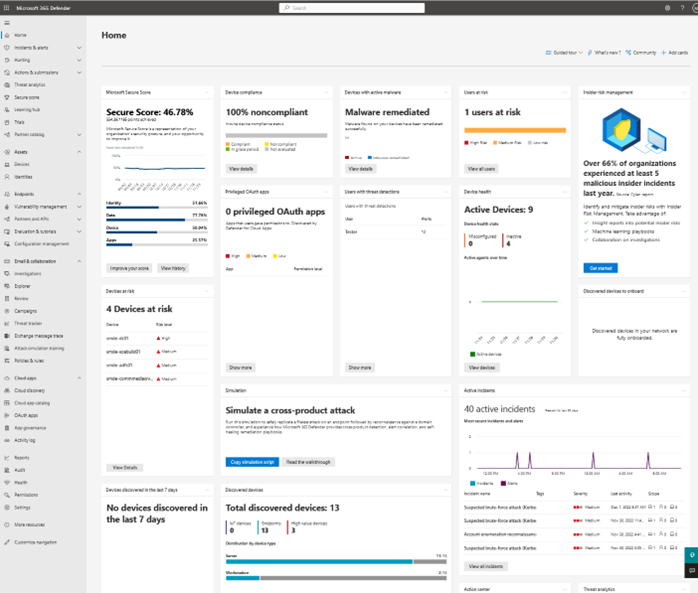The width and height of the screenshot is (698, 593).
Task: Open Policies & rules
Action: coord(29,361)
